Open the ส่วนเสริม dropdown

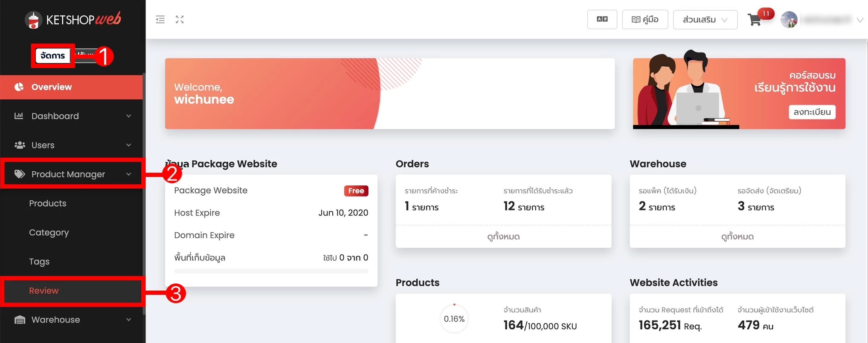pyautogui.click(x=705, y=20)
